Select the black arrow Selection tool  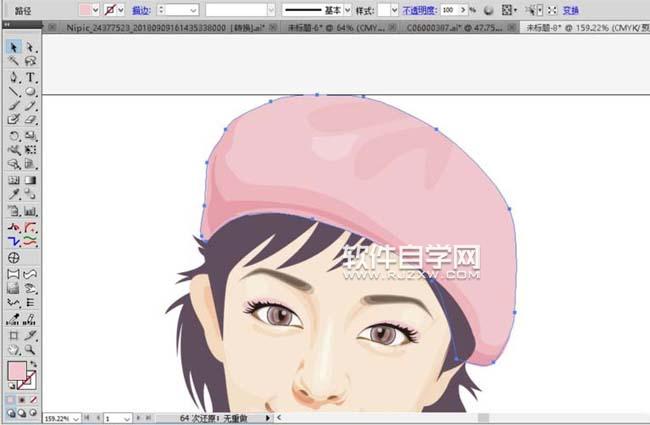pos(14,47)
